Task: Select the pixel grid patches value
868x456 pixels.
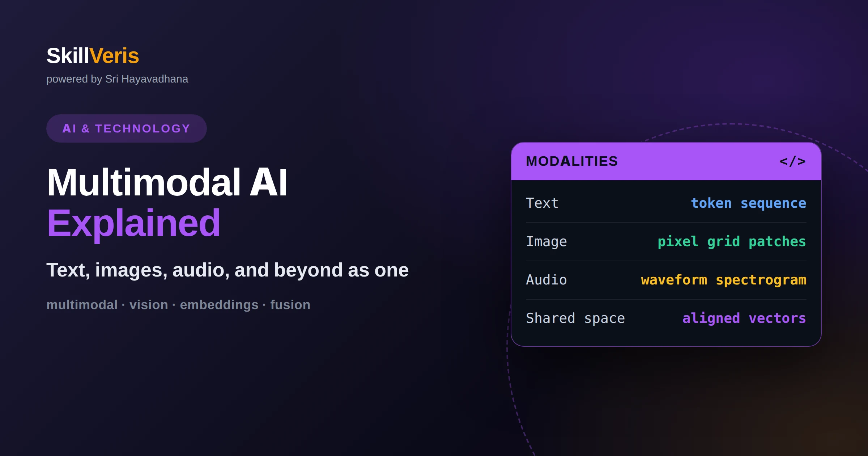Action: [732, 242]
